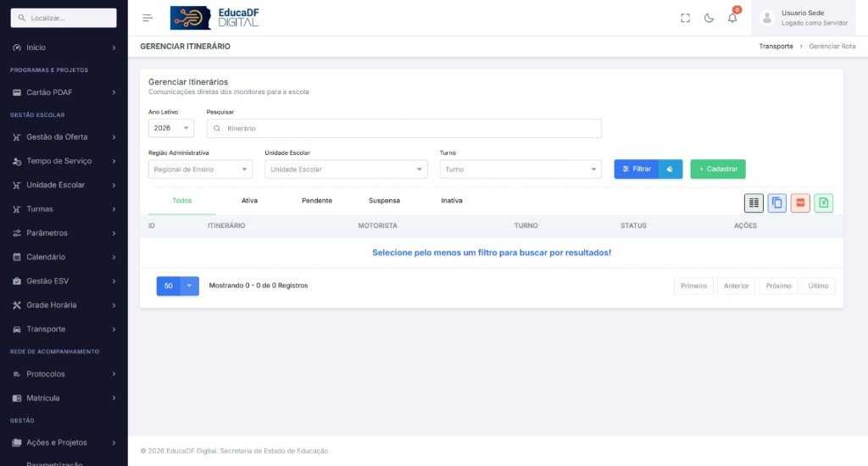Clear filters with the eraser button

[x=670, y=169]
